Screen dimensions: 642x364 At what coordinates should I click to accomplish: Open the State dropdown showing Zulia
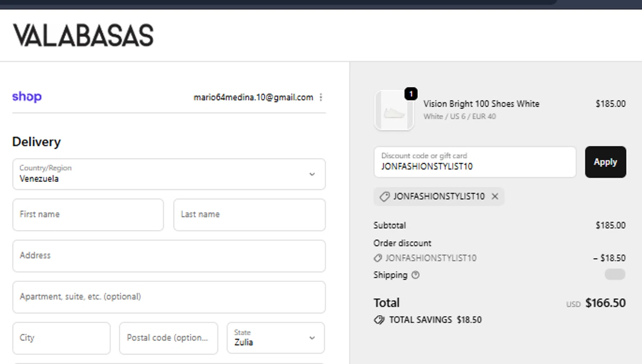click(x=276, y=338)
